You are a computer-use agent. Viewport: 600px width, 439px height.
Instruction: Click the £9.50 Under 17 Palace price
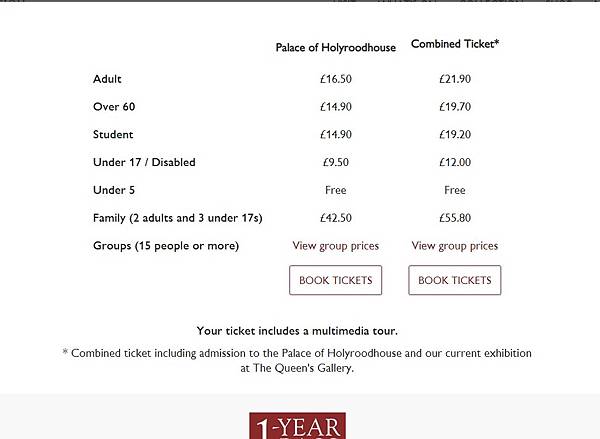click(335, 162)
